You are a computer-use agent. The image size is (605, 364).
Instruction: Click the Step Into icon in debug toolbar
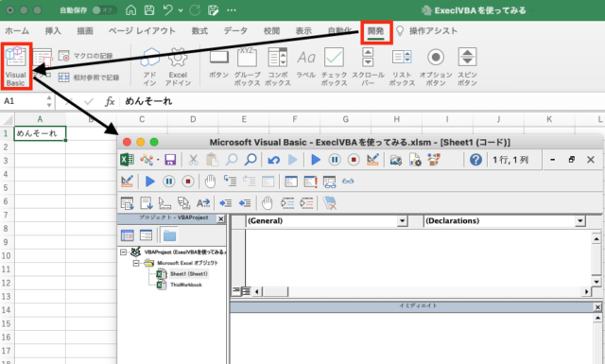pos(231,181)
